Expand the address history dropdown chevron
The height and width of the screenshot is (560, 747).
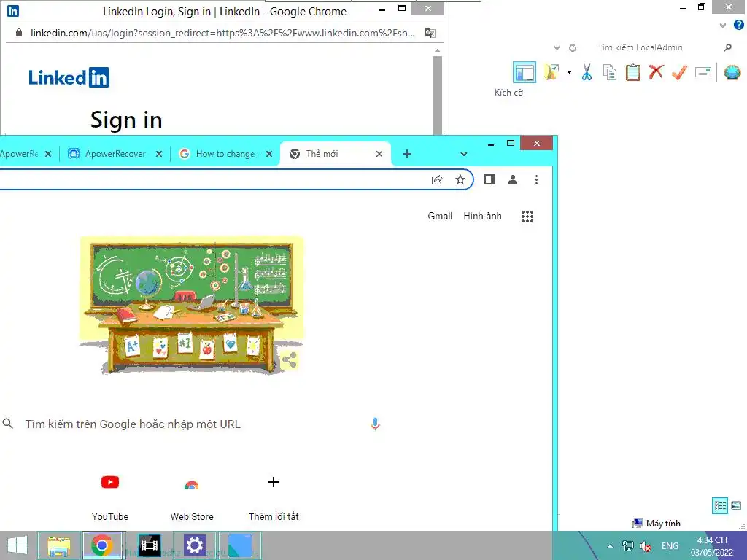557,47
